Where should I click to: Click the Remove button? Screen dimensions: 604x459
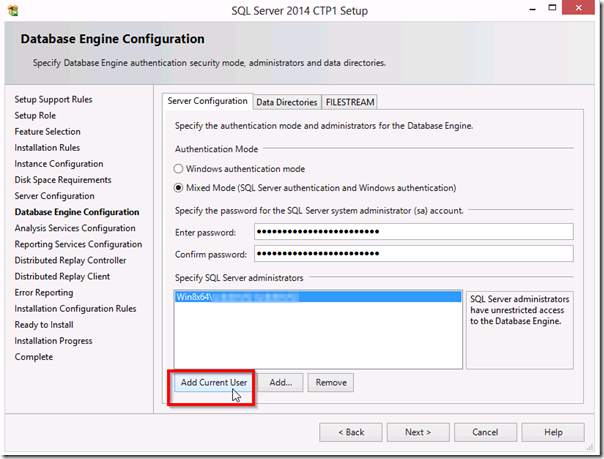tap(331, 383)
